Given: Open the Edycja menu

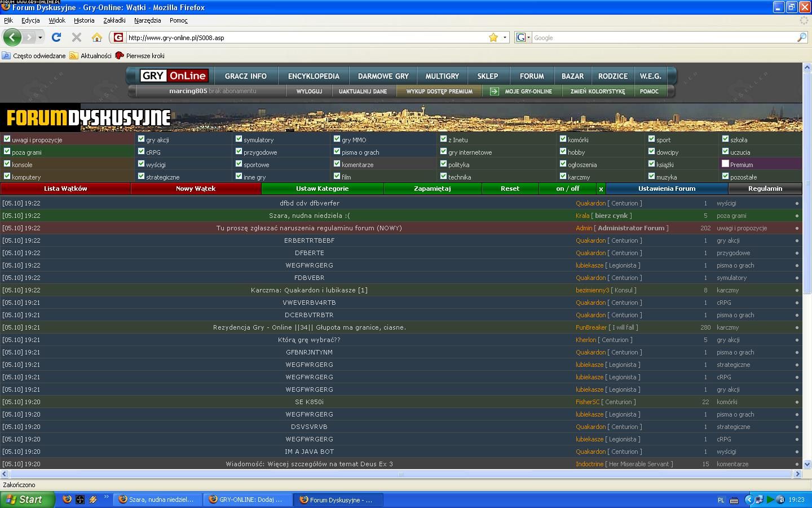Looking at the screenshot, I should pyautogui.click(x=30, y=20).
